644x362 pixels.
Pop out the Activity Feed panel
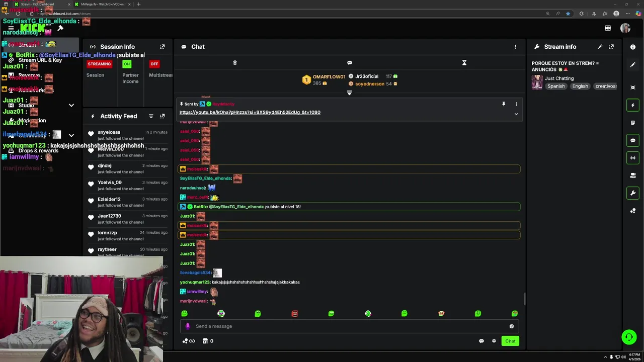(162, 116)
